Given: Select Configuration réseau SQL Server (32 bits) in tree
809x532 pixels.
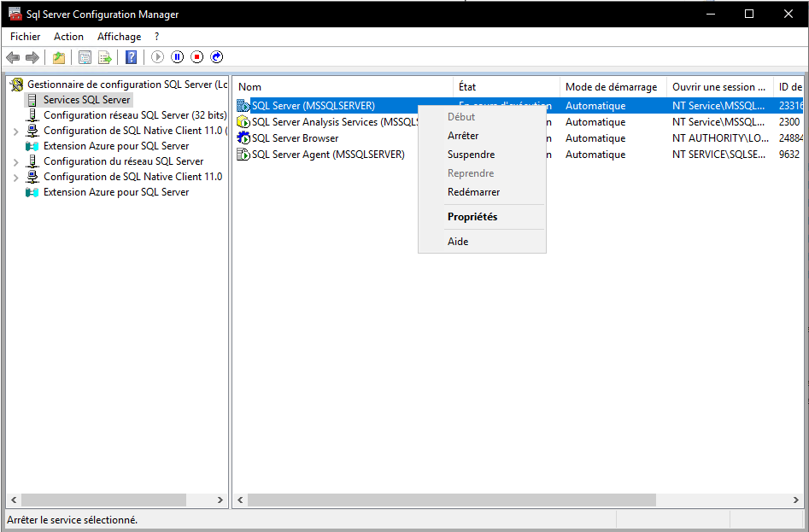Looking at the screenshot, I should (x=135, y=115).
